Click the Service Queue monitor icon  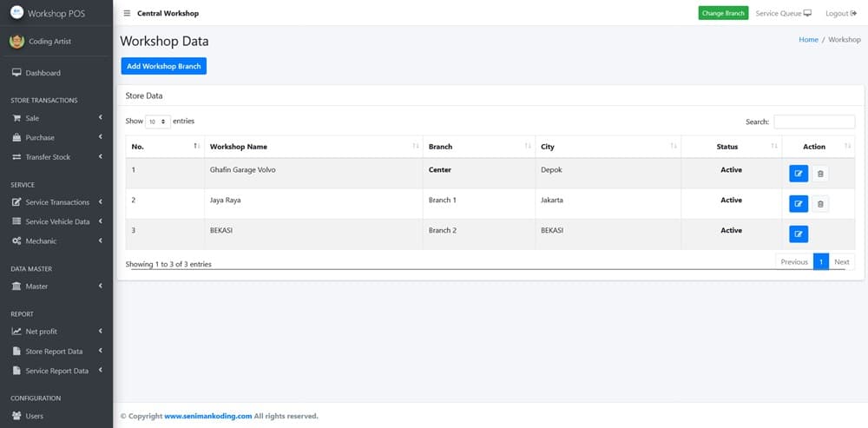tap(807, 13)
